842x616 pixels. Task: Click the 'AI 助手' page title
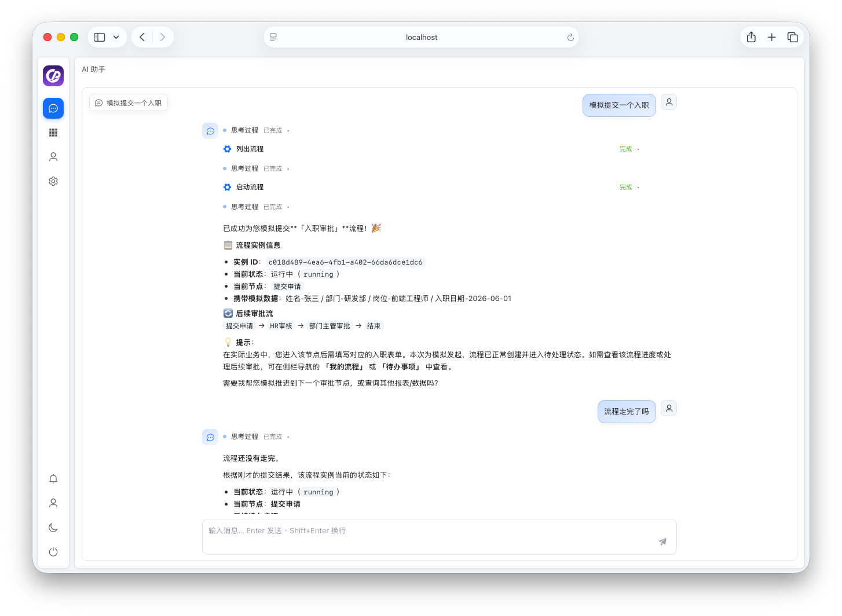tap(93, 69)
